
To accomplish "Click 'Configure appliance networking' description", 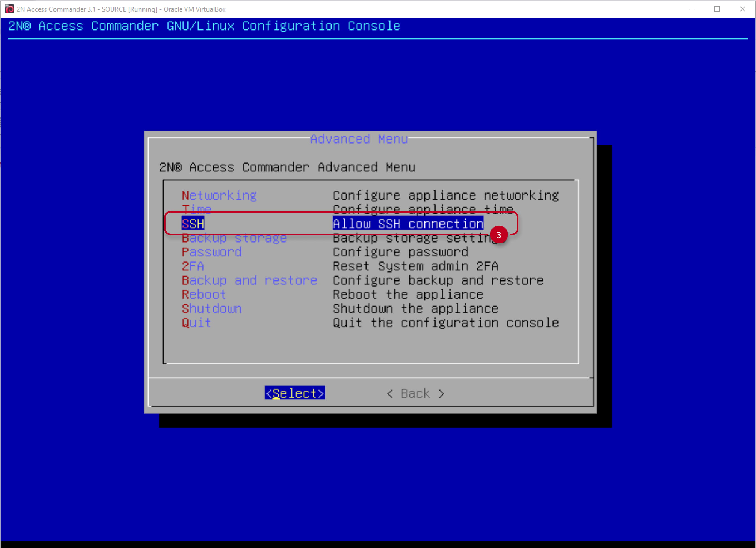I will point(446,195).
